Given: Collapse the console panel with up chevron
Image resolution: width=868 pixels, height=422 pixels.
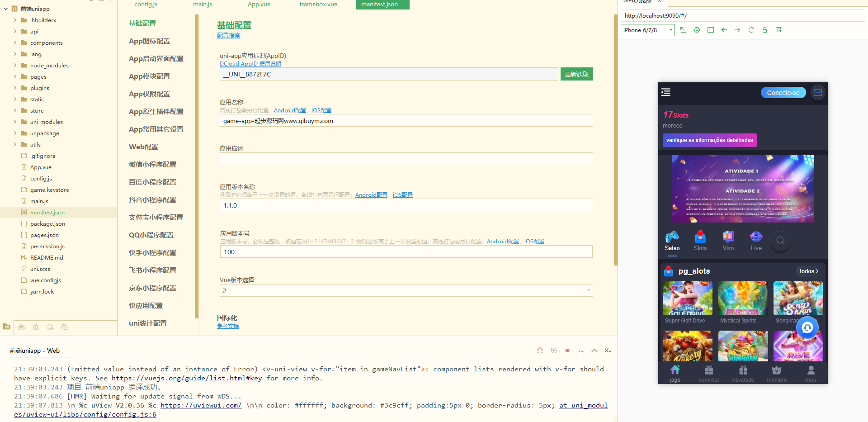Looking at the screenshot, I should (x=594, y=351).
